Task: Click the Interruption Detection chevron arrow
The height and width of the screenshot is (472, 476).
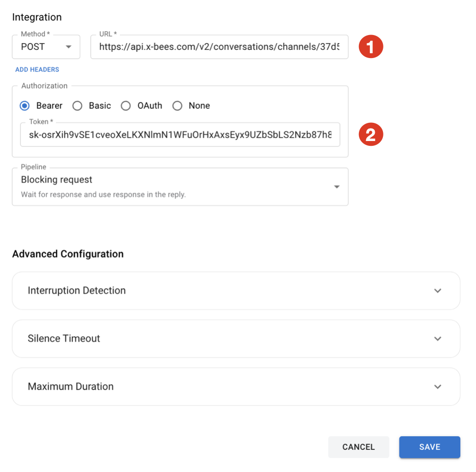Action: tap(437, 291)
